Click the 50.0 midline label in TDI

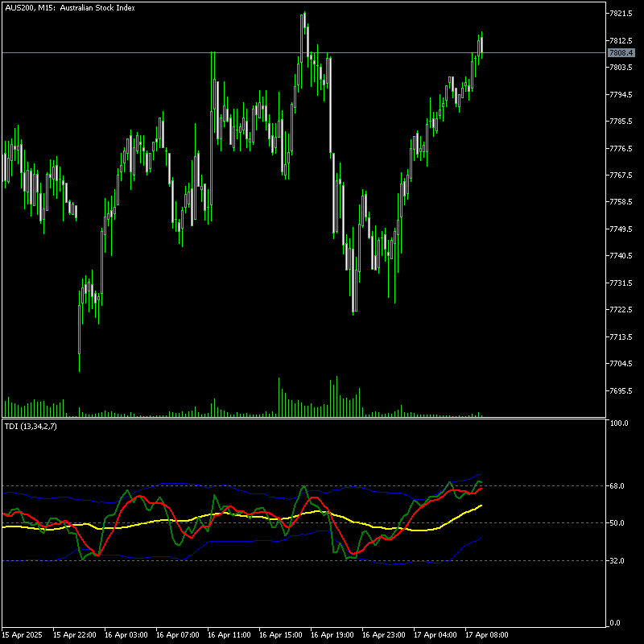click(618, 523)
